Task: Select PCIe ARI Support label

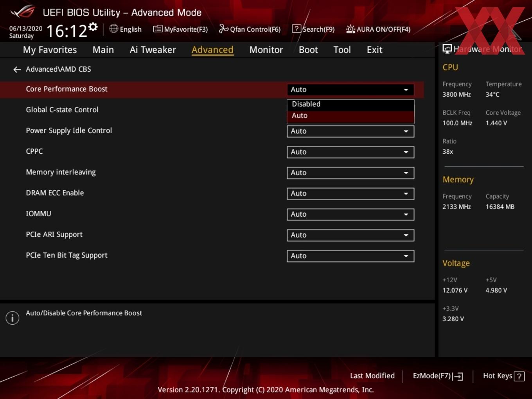Action: point(54,234)
